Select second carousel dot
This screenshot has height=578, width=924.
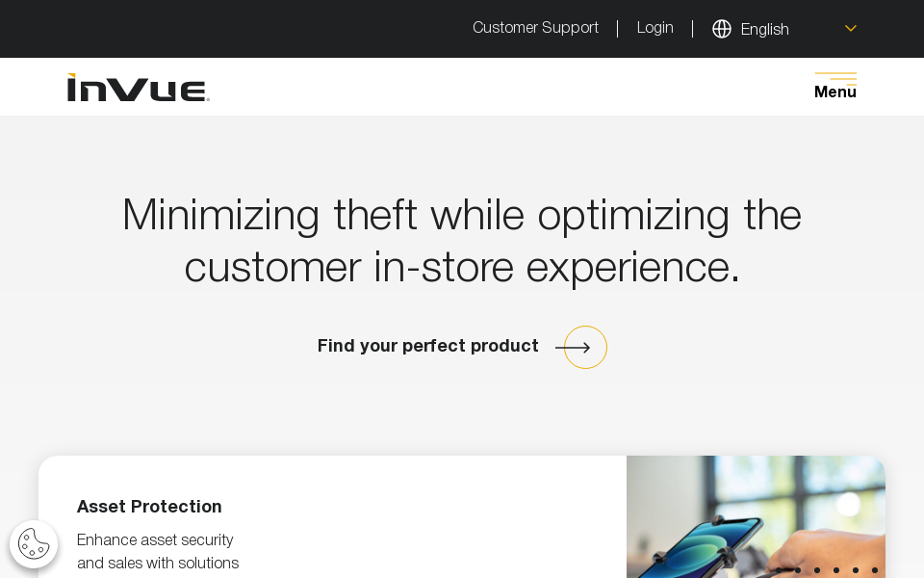pyautogui.click(x=798, y=570)
